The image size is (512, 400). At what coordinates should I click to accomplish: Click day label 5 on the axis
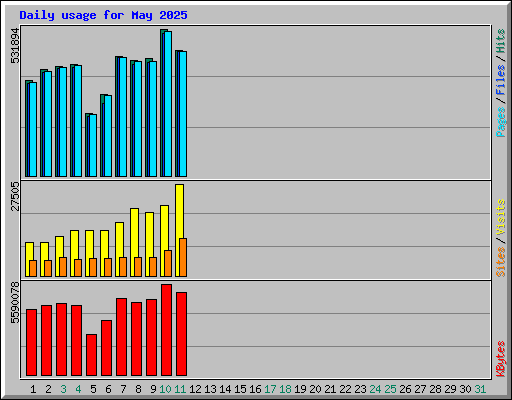(x=93, y=389)
